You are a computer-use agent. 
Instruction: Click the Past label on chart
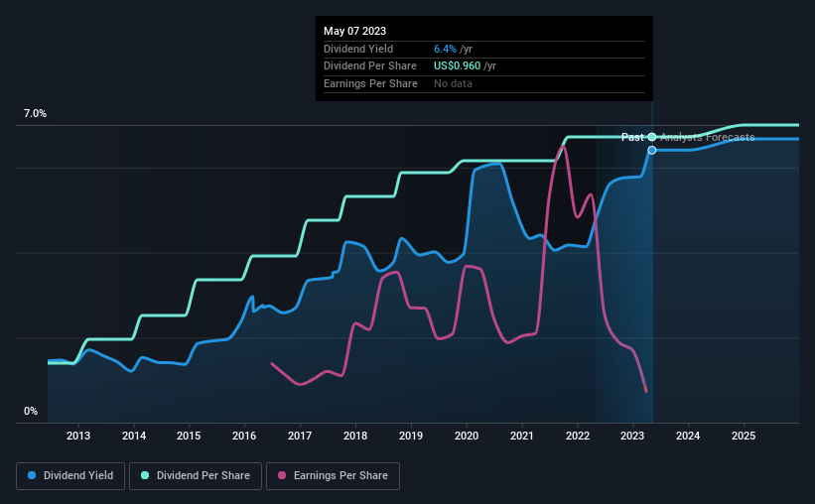[x=632, y=137]
